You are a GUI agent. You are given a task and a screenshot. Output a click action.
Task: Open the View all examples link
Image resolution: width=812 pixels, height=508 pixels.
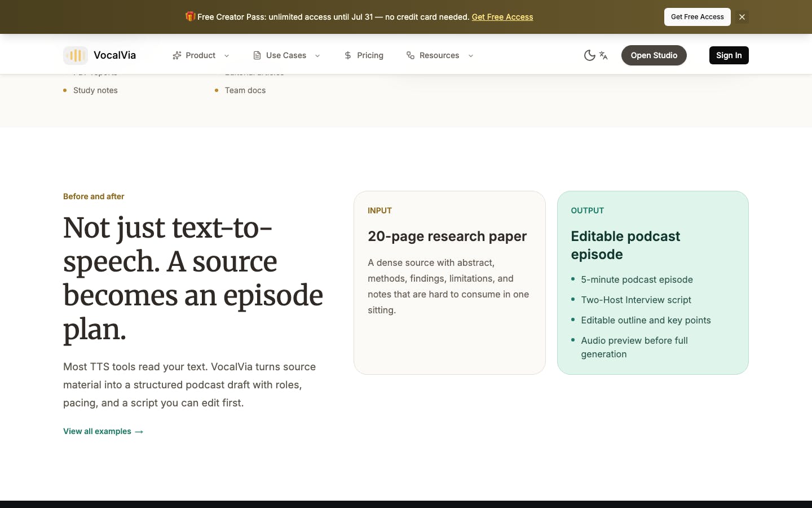click(x=103, y=431)
